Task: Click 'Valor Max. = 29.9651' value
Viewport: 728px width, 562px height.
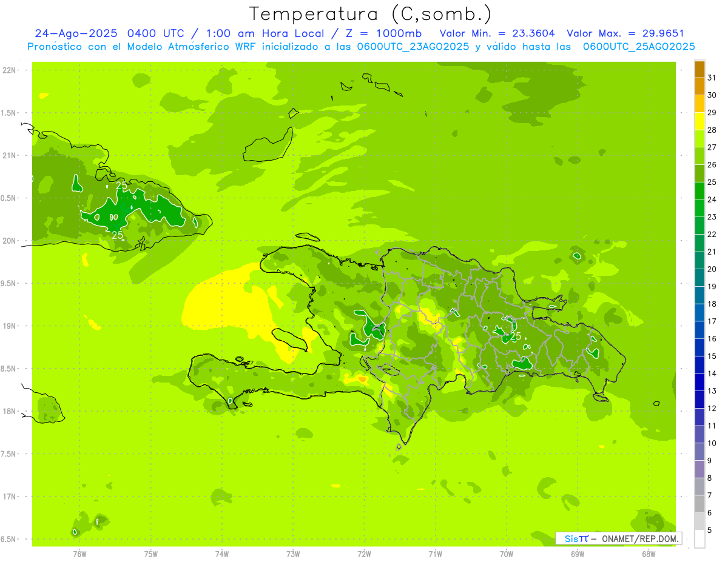Action: (x=625, y=33)
